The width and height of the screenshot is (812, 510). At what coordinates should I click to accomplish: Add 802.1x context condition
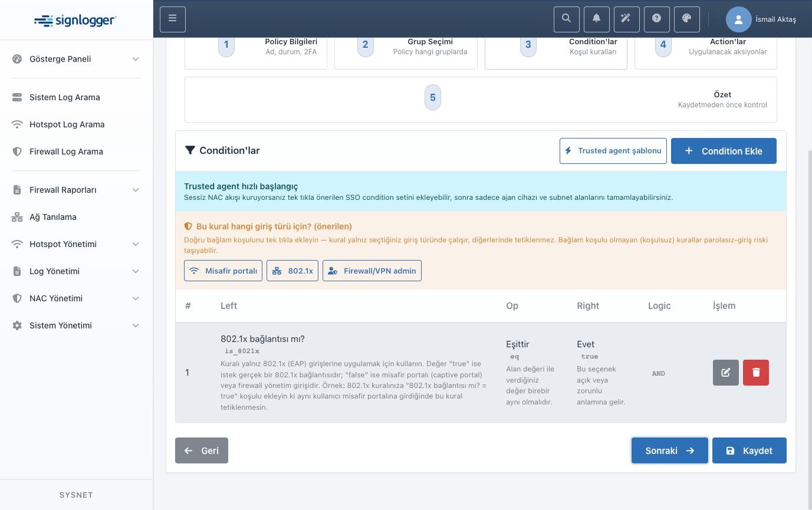(292, 271)
